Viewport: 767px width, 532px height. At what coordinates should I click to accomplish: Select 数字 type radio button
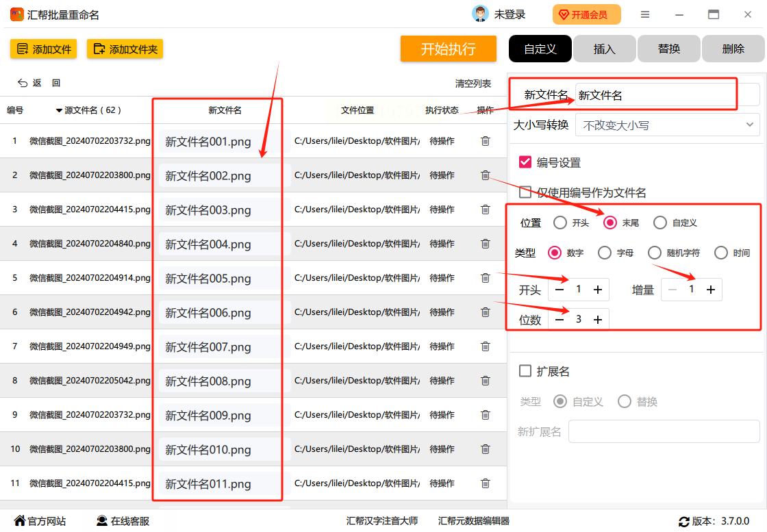555,253
